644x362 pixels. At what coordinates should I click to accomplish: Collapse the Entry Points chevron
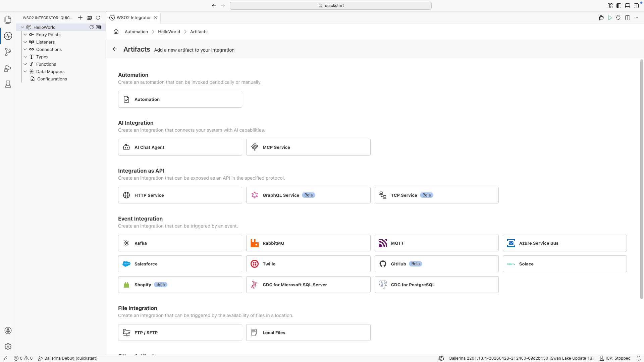(25, 35)
